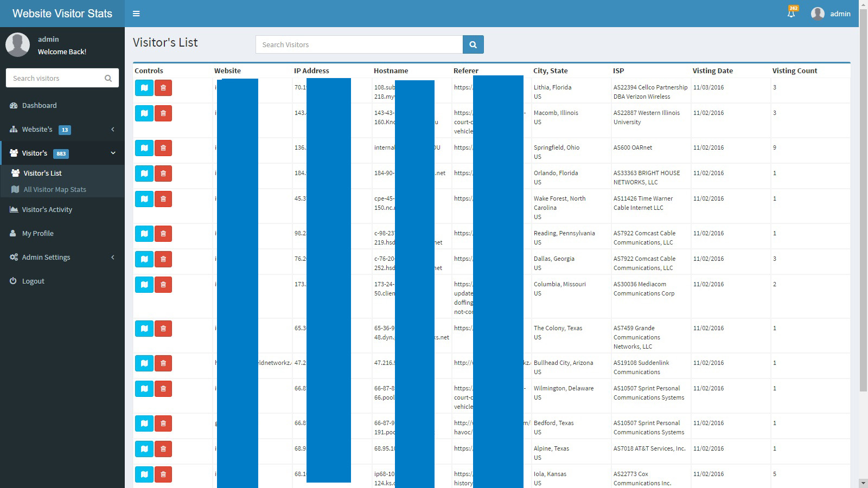Screen dimensions: 868x488
Task: Click the scrollbar down arrow
Action: [863, 483]
